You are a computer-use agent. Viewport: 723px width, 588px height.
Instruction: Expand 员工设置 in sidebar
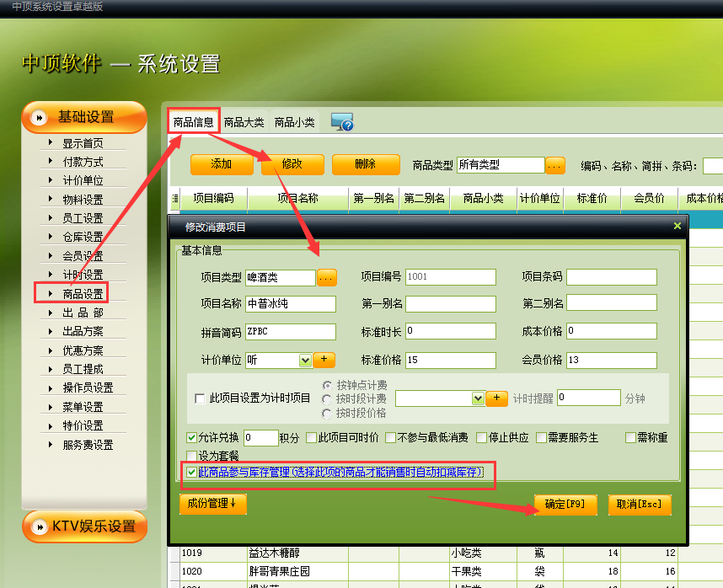[x=83, y=218]
